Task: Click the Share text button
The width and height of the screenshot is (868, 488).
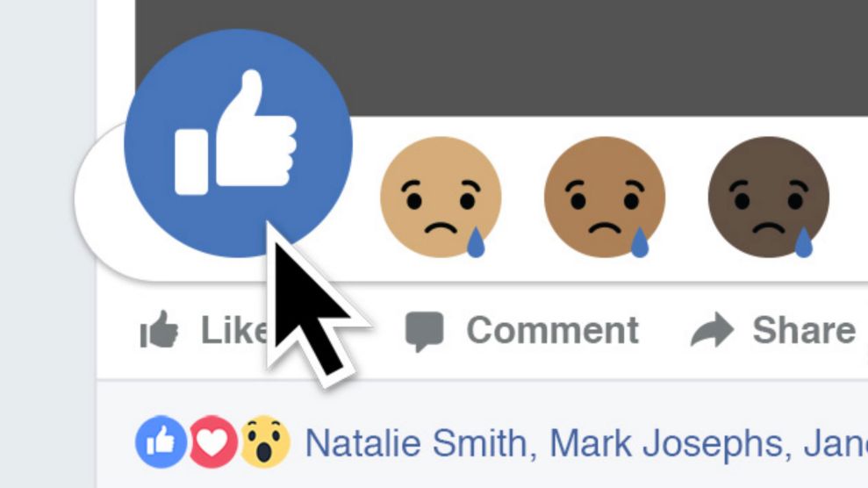Action: pos(804,330)
